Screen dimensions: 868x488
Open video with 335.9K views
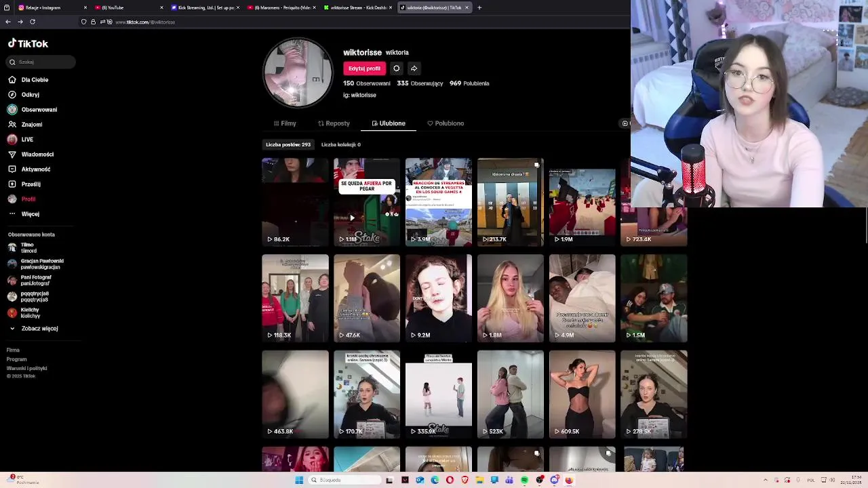pos(439,394)
